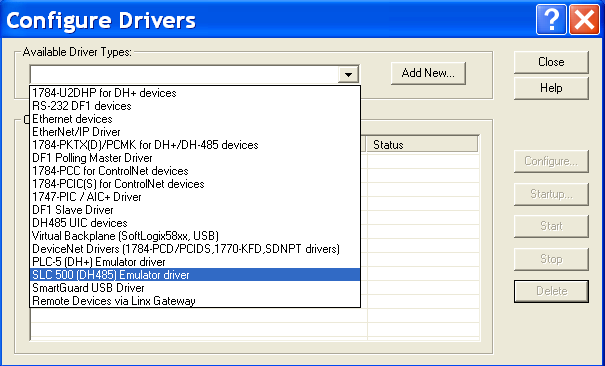Screen dimensions: 605x366
Task: Click the Add New... button
Action: pyautogui.click(x=428, y=73)
